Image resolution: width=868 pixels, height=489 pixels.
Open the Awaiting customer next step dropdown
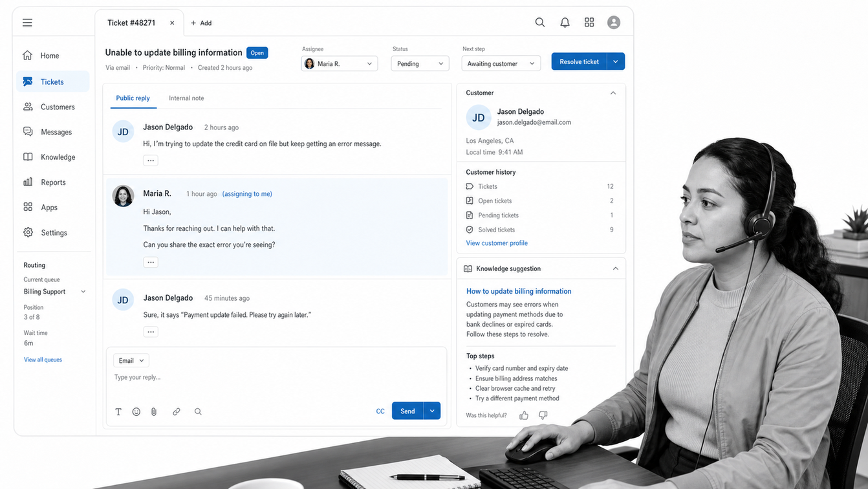click(501, 63)
